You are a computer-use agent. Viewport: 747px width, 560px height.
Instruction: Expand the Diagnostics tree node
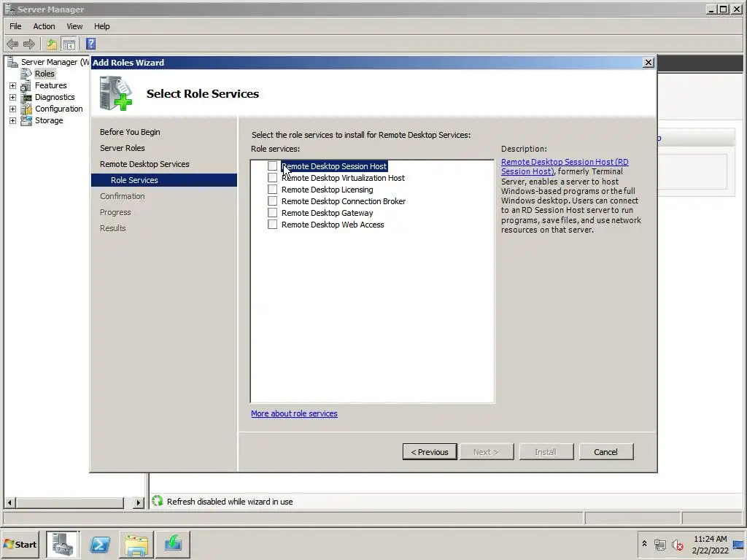click(13, 97)
